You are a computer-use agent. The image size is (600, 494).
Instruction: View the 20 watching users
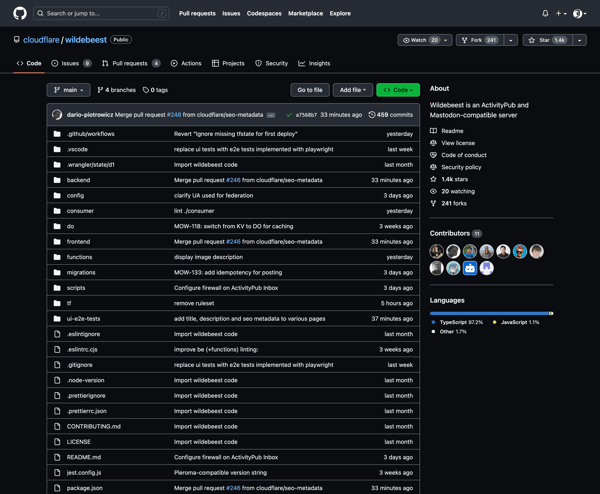pyautogui.click(x=458, y=191)
